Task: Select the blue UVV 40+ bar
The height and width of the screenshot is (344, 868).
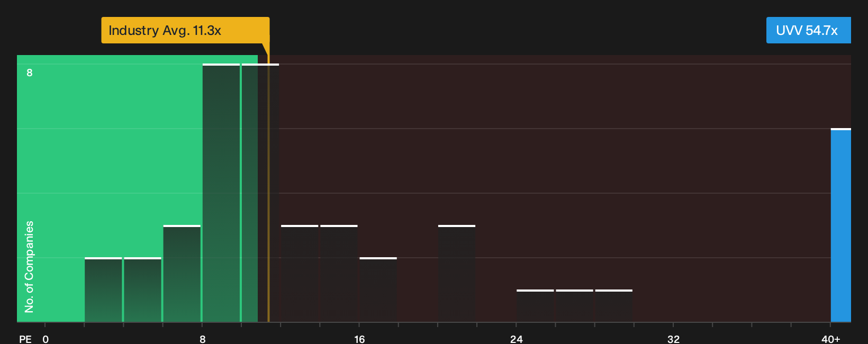Action: [841, 225]
